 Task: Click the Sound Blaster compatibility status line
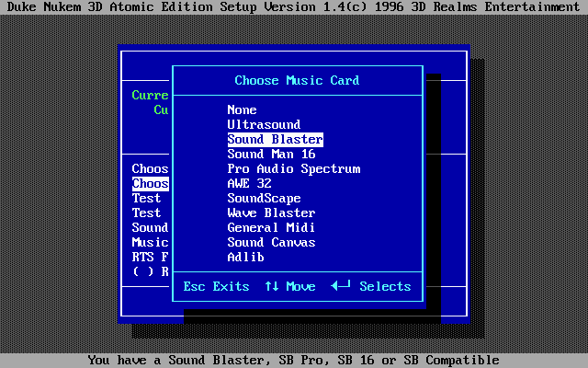[x=294, y=361]
